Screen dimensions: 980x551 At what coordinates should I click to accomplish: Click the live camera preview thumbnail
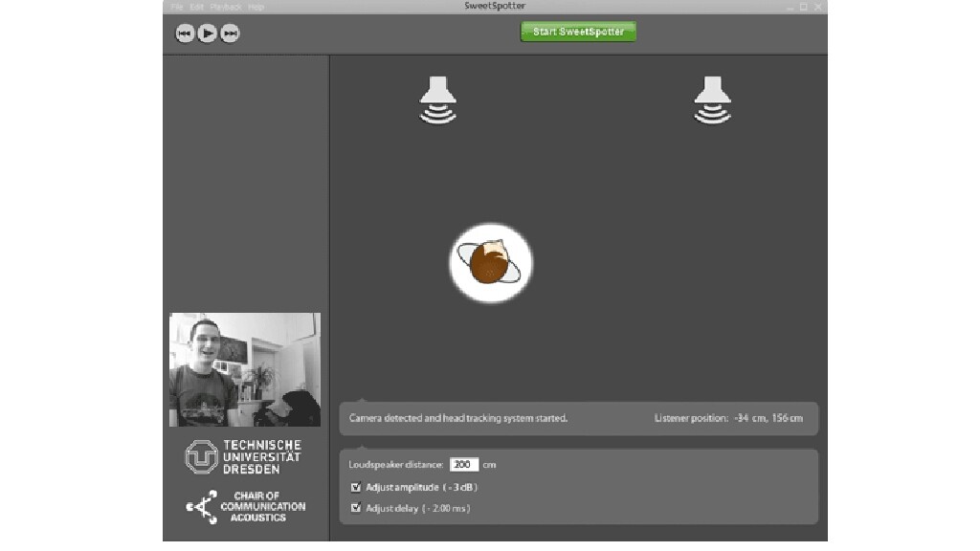pyautogui.click(x=245, y=368)
